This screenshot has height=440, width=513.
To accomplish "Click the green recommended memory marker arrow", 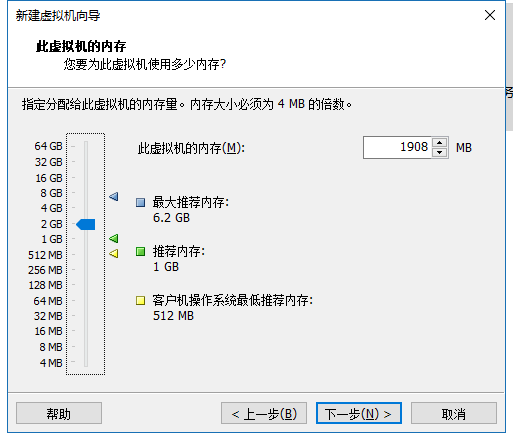I will click(114, 238).
